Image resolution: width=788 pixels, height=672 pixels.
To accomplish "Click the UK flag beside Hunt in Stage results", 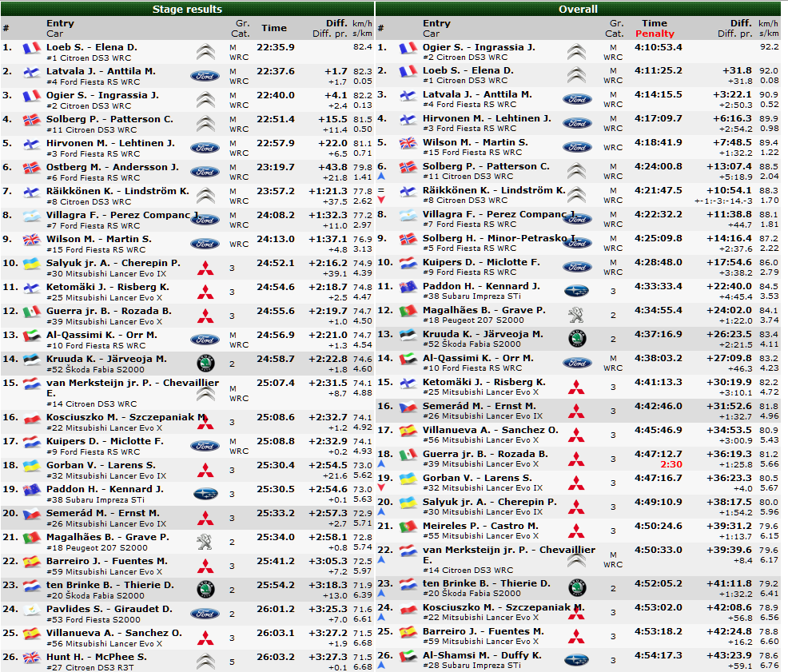I will click(x=32, y=658).
